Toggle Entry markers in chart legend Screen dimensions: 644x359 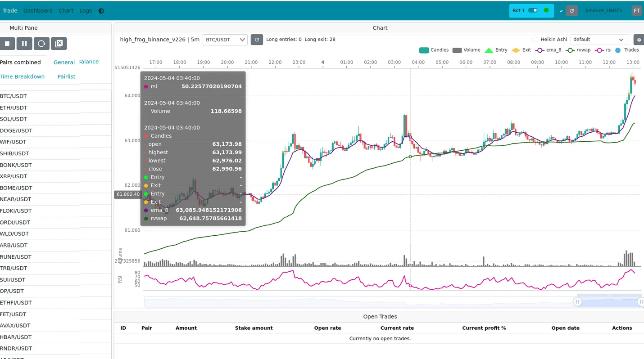(x=496, y=50)
